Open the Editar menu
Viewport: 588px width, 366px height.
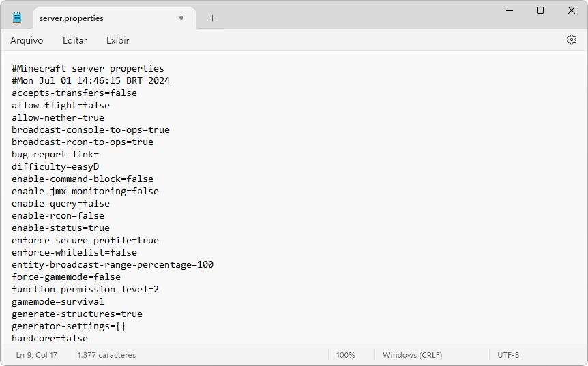(75, 40)
